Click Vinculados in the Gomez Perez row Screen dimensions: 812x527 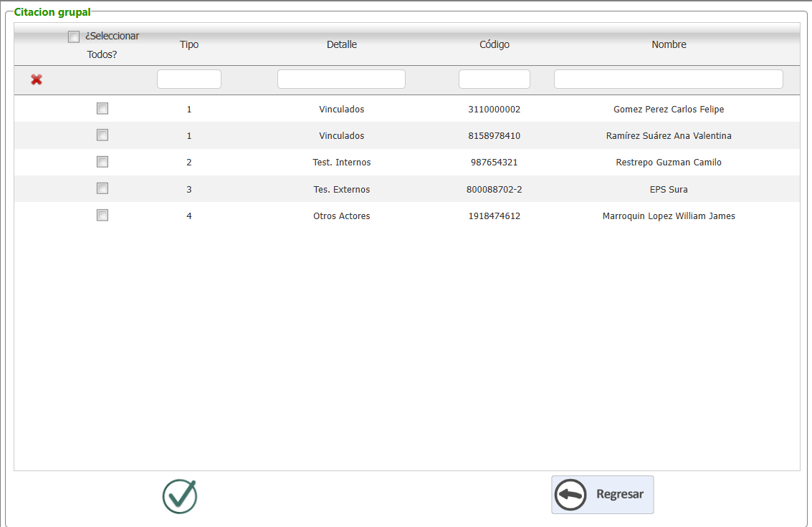[342, 109]
